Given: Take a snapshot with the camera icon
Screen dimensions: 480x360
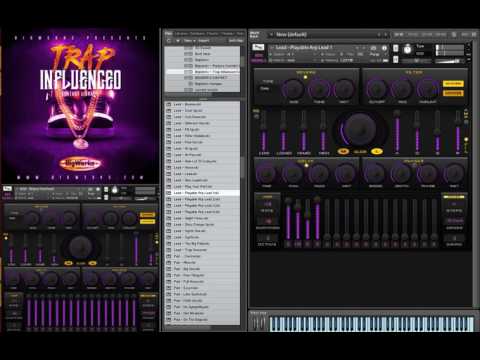Looking at the screenshot, I should point(373,48).
